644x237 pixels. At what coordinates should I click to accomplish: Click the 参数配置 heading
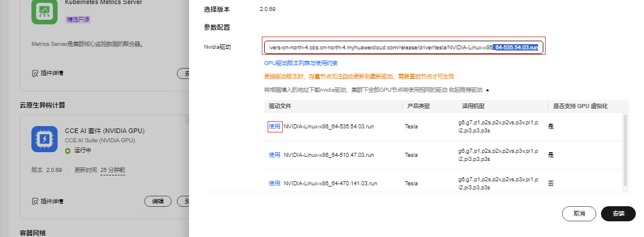[217, 27]
